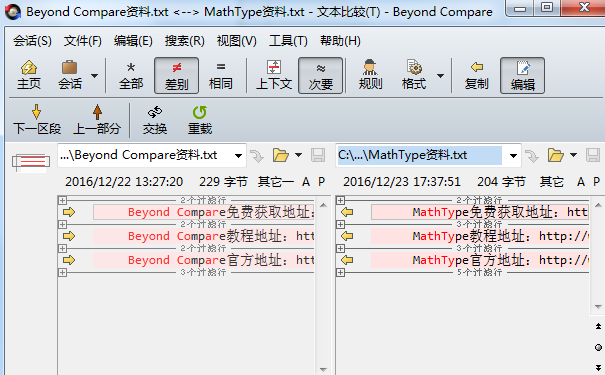Expand right folder icon dropdown arrow
The image size is (605, 375).
pyautogui.click(x=573, y=155)
